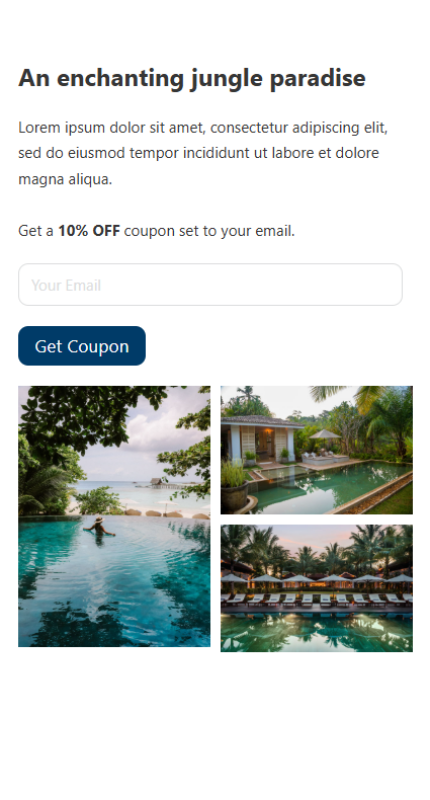Screen dimensions: 430x800
Task: Click 'coupon set to your email' text
Action: (209, 231)
